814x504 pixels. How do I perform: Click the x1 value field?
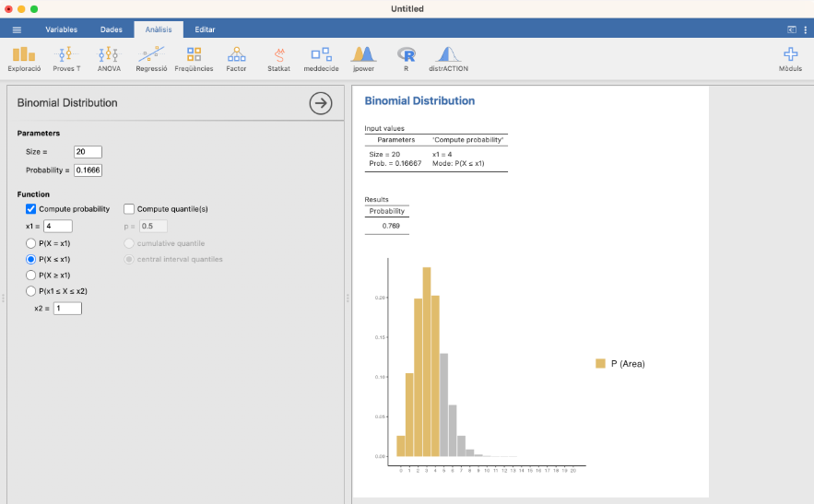pos(58,226)
